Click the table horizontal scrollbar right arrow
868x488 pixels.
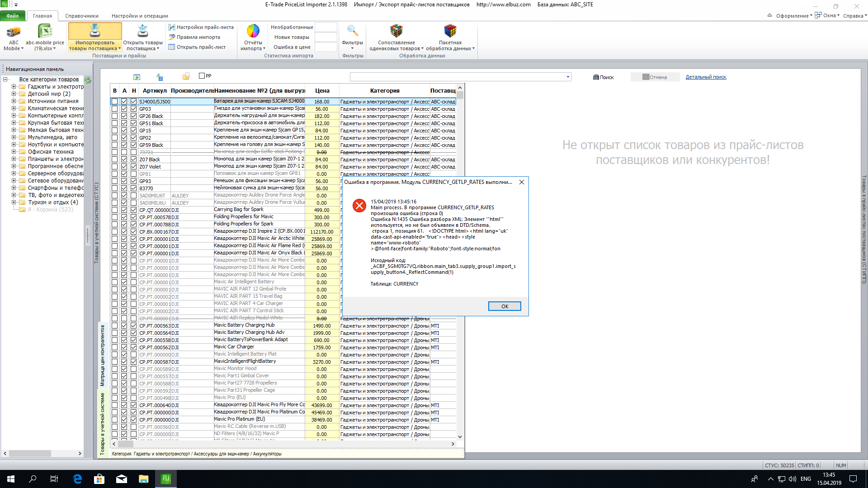(453, 444)
